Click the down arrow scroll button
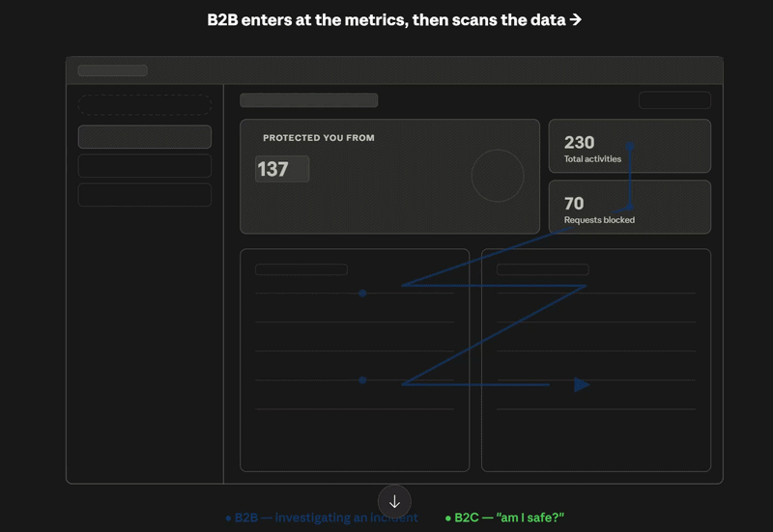This screenshot has height=532, width=773. click(394, 501)
